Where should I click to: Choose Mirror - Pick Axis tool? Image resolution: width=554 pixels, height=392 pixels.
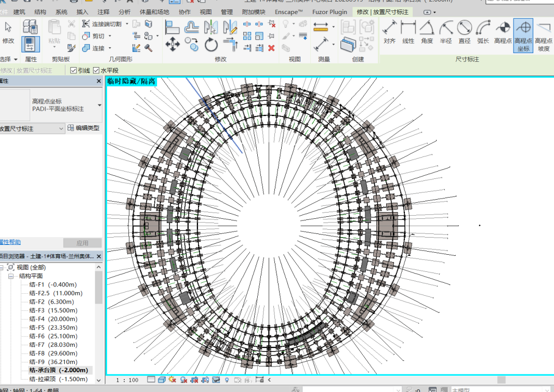tap(211, 27)
